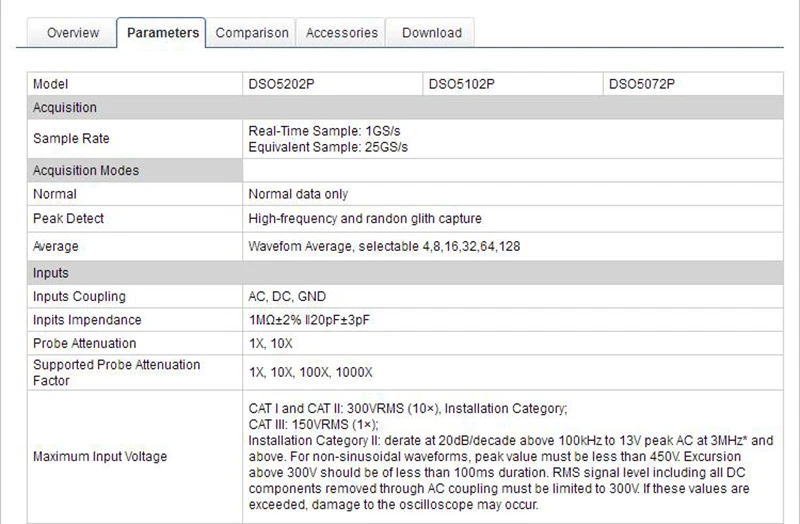This screenshot has width=800, height=524.
Task: Click the '1X, 10X, 100X, 1000X' value
Action: pos(310,372)
